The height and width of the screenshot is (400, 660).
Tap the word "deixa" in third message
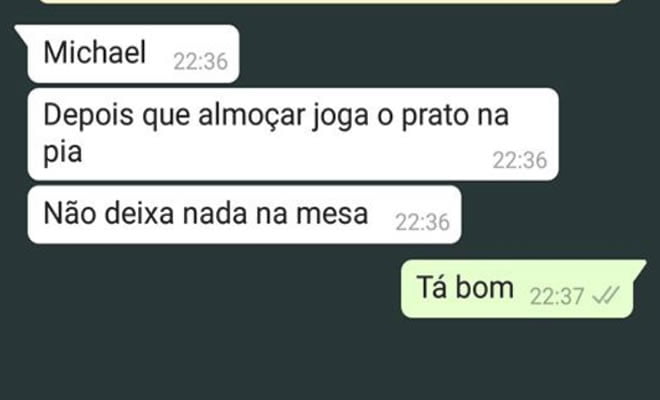(139, 213)
